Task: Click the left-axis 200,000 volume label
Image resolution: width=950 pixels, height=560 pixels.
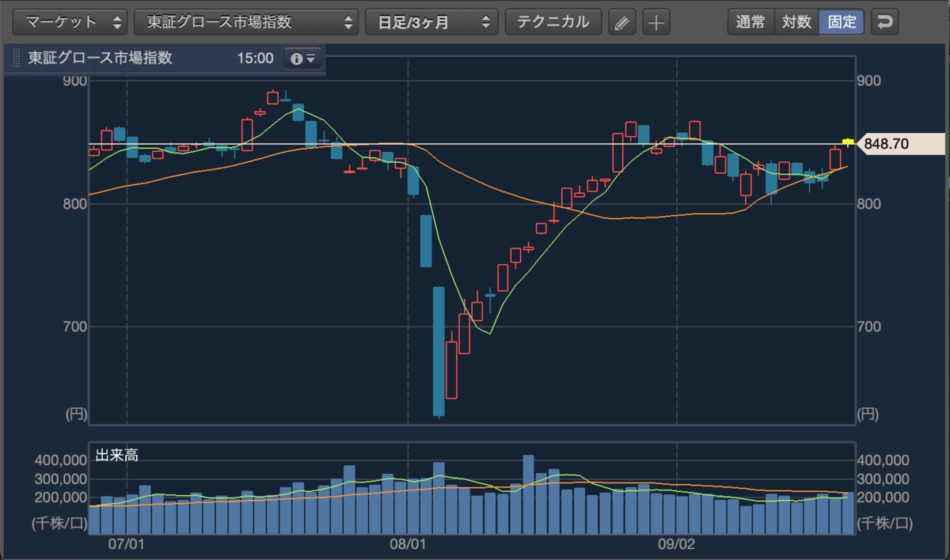Action: (59, 497)
